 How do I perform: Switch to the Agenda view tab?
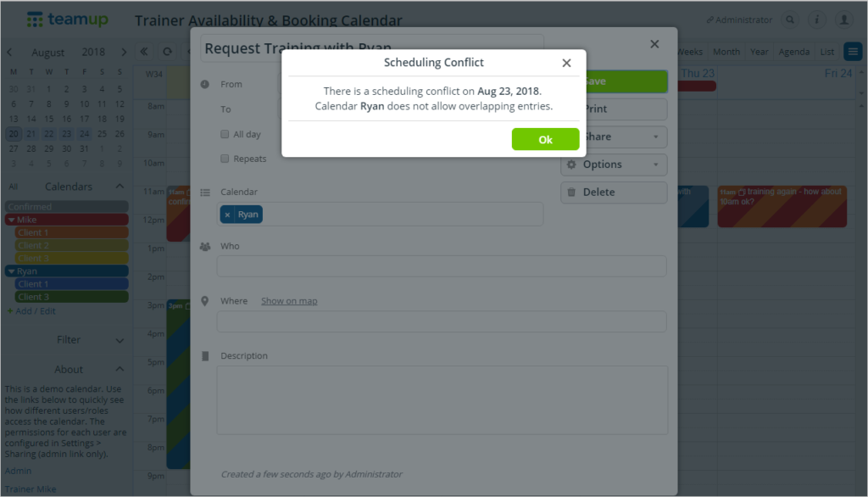pos(793,51)
